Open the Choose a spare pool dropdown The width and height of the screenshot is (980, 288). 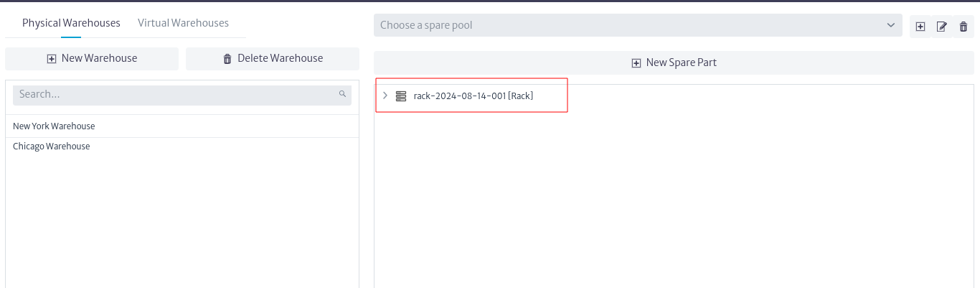coord(638,25)
